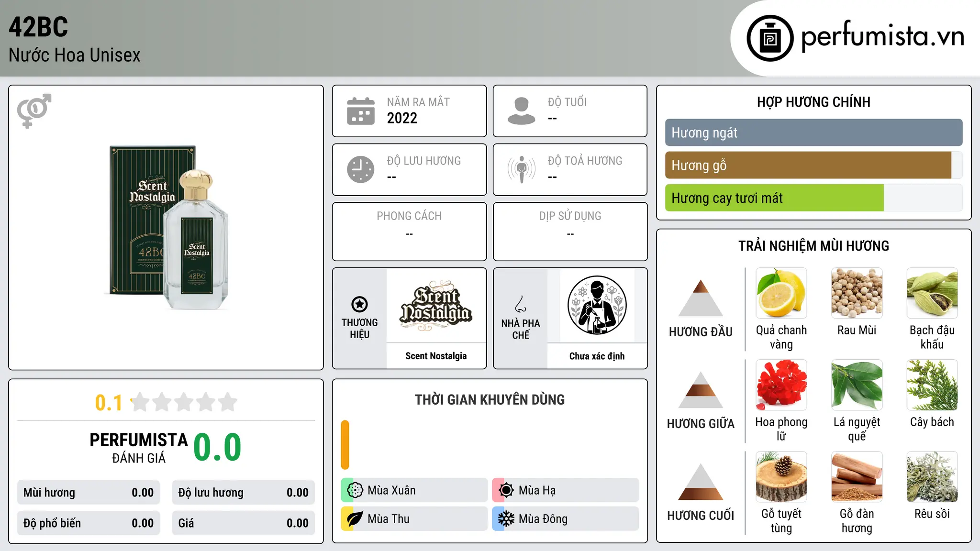Click the Hương cay tươi mát accord bar
Image resolution: width=980 pixels, height=551 pixels.
(x=813, y=198)
